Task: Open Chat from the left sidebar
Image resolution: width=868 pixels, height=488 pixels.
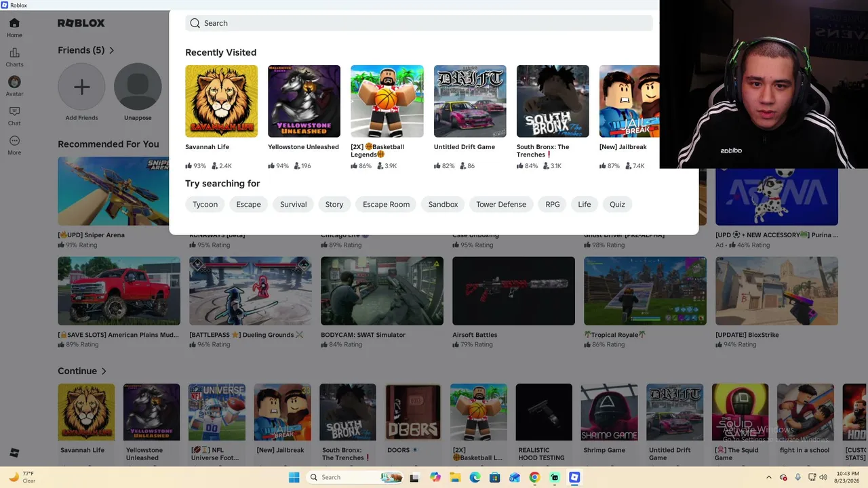Action: [x=14, y=111]
